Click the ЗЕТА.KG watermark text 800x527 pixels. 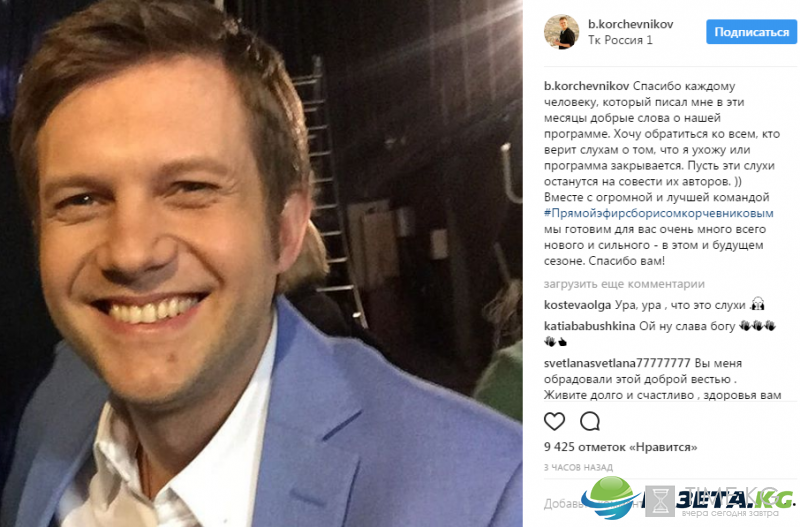click(735, 498)
